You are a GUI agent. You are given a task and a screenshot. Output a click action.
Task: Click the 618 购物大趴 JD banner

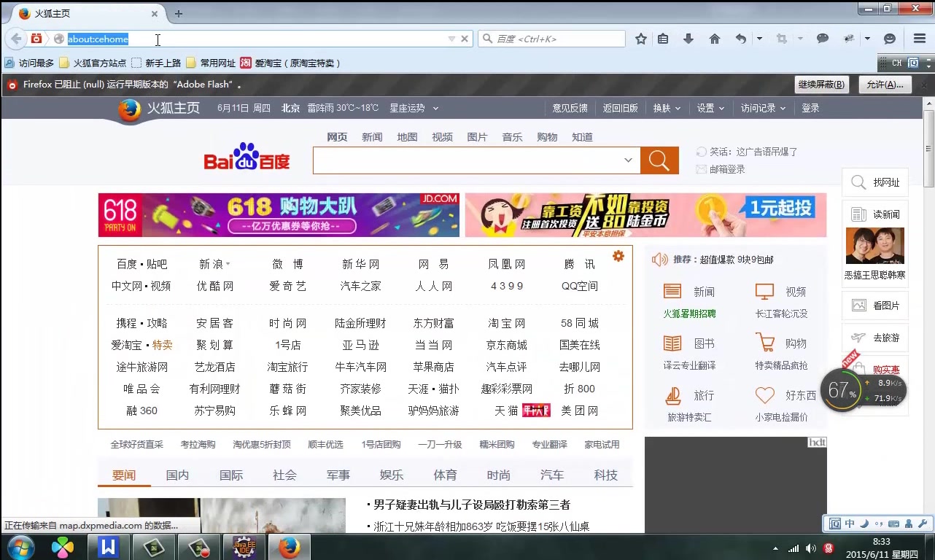coord(279,215)
